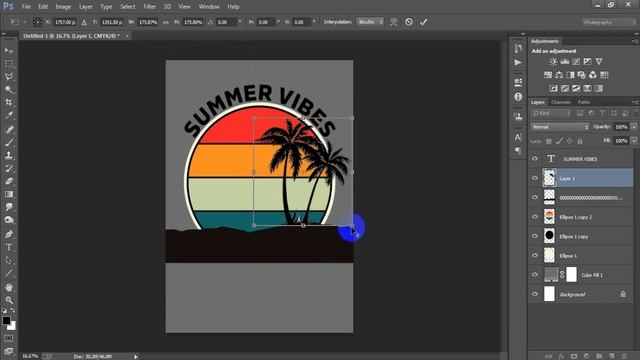Switch to the Channels tab
Screen dimensions: 640x360
pos(561,102)
